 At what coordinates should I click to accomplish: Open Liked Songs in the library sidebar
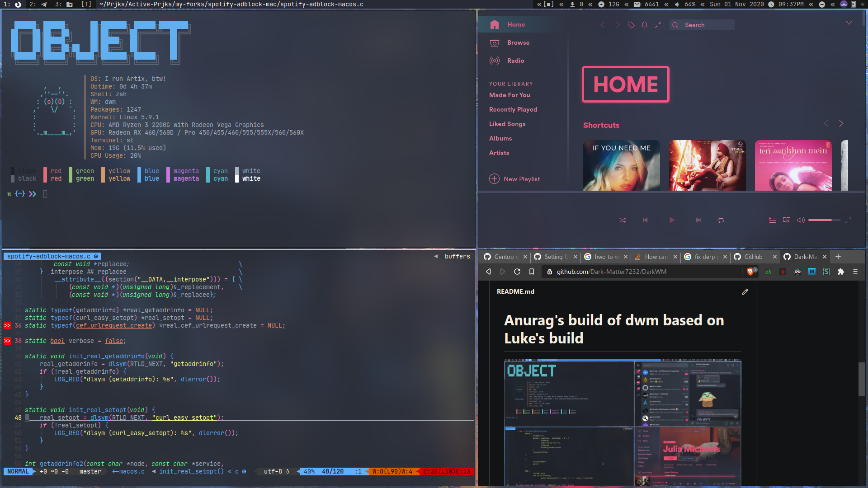(507, 124)
